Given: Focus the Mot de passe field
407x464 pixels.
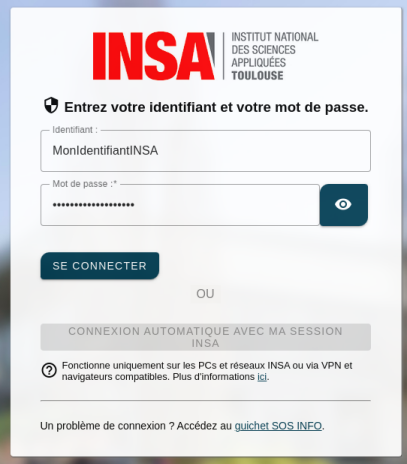Looking at the screenshot, I should pyautogui.click(x=180, y=205).
